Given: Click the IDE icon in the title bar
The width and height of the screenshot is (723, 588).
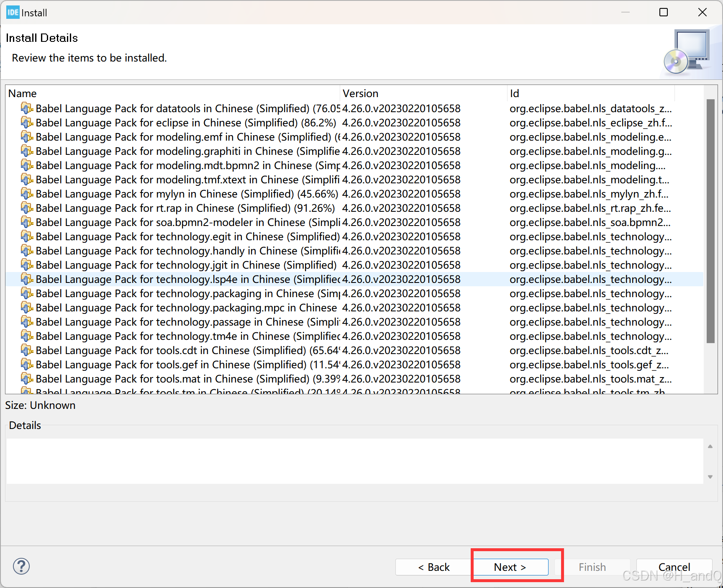Looking at the screenshot, I should point(13,12).
